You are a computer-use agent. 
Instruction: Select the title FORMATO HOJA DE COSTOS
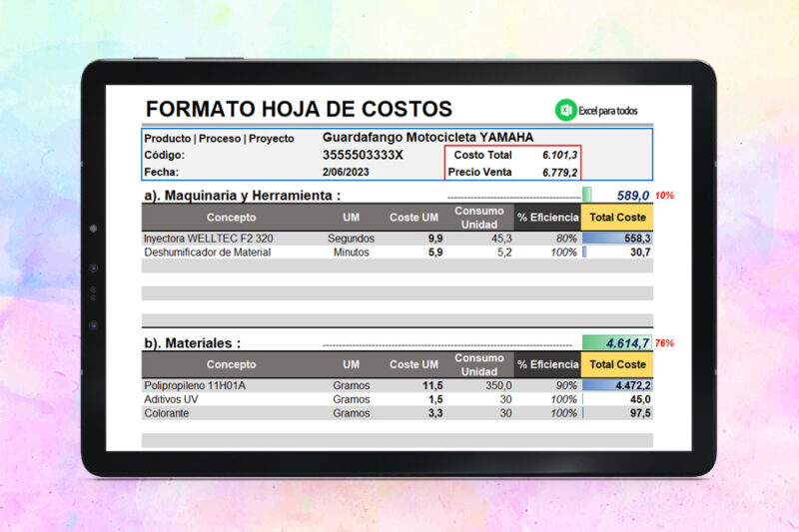click(x=299, y=109)
